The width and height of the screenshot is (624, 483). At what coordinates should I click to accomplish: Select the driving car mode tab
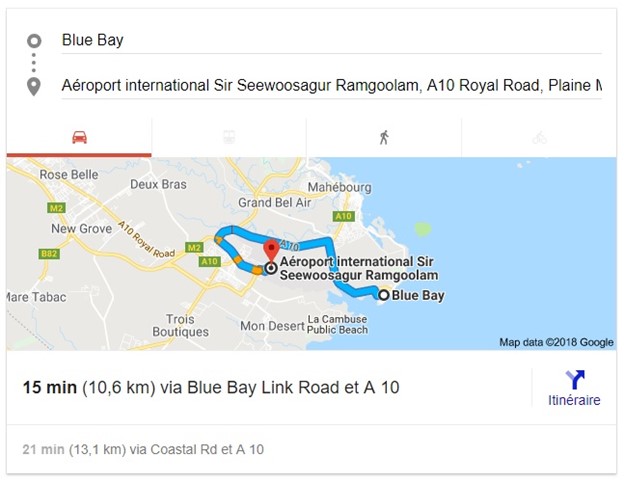(79, 137)
